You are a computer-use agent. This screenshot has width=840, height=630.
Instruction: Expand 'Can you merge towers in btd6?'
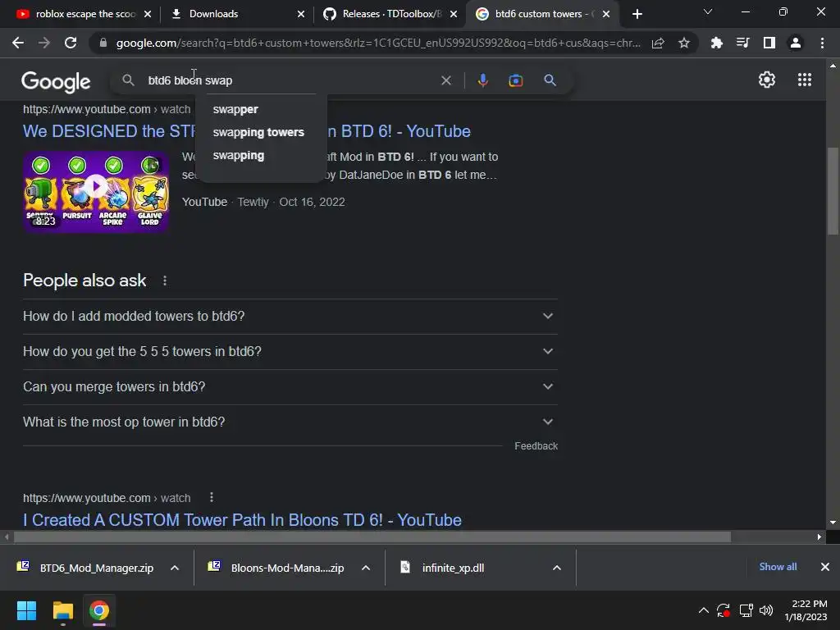point(290,387)
